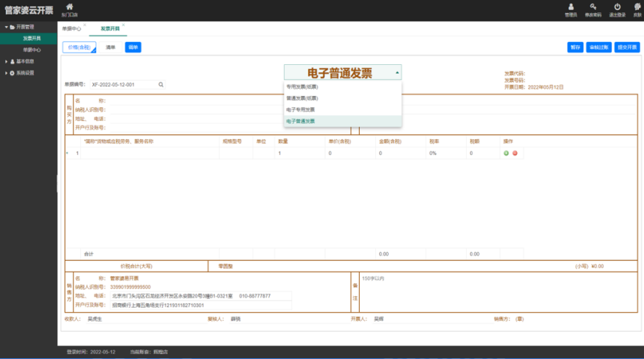Choose 电子专用发票 from the dropdown list
Image resolution: width=644 pixels, height=359 pixels.
[301, 110]
